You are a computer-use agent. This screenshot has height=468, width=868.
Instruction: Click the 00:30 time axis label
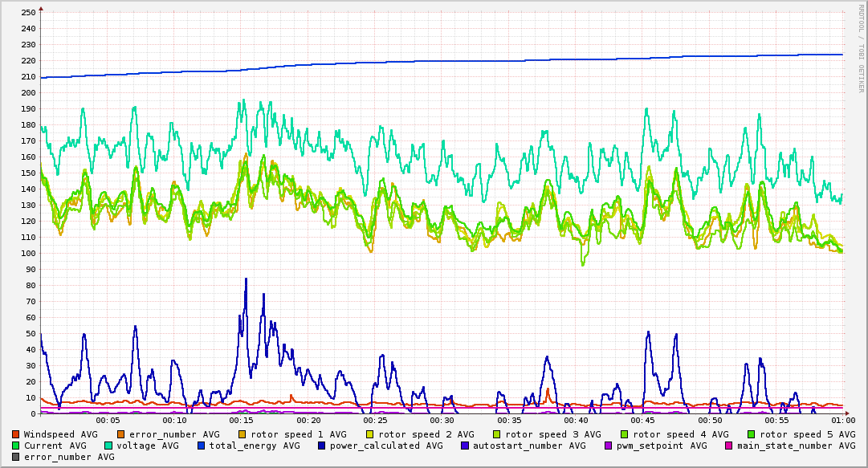442,420
